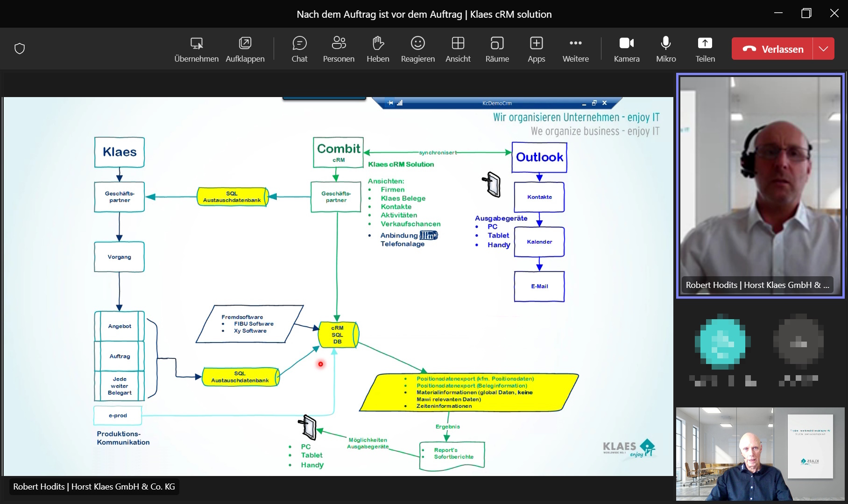Show the Personen participants list
This screenshot has width=848, height=504.
pyautogui.click(x=339, y=49)
